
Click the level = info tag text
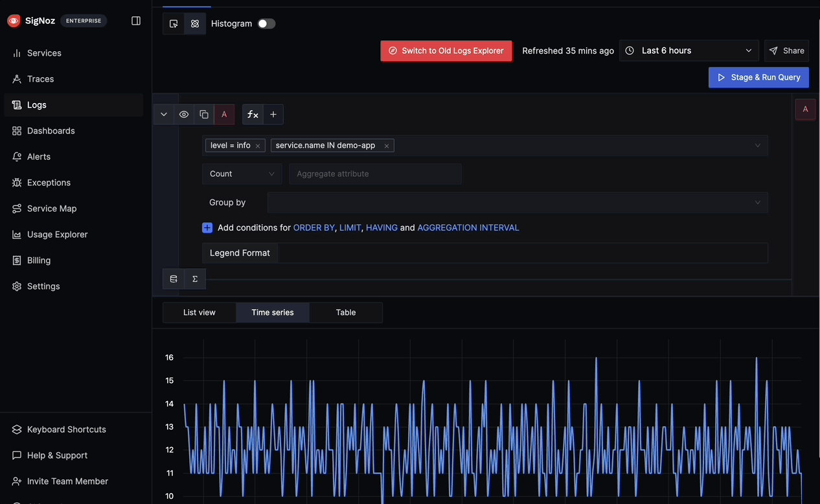[231, 146]
